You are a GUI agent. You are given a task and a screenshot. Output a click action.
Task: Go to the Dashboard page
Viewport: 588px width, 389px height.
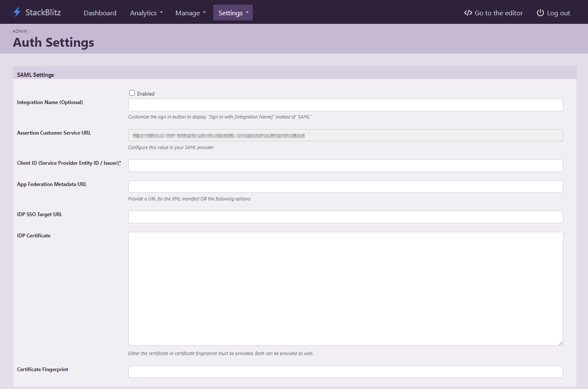point(100,13)
